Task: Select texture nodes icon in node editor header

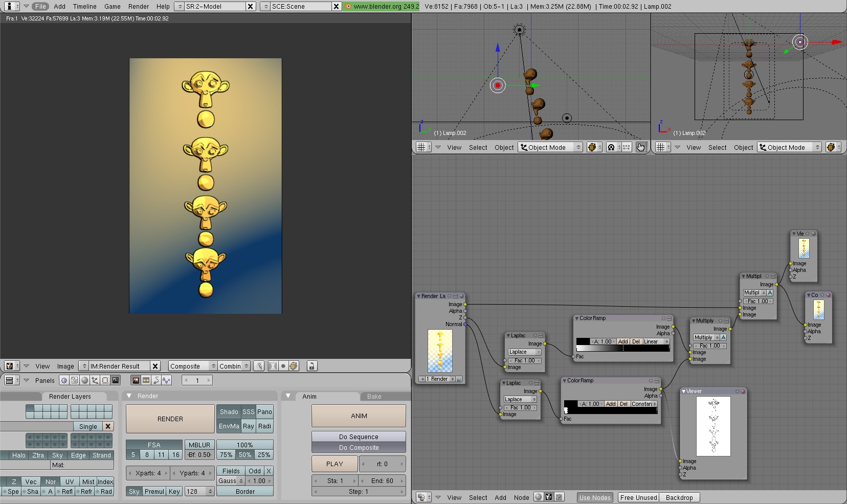Action: [559, 497]
